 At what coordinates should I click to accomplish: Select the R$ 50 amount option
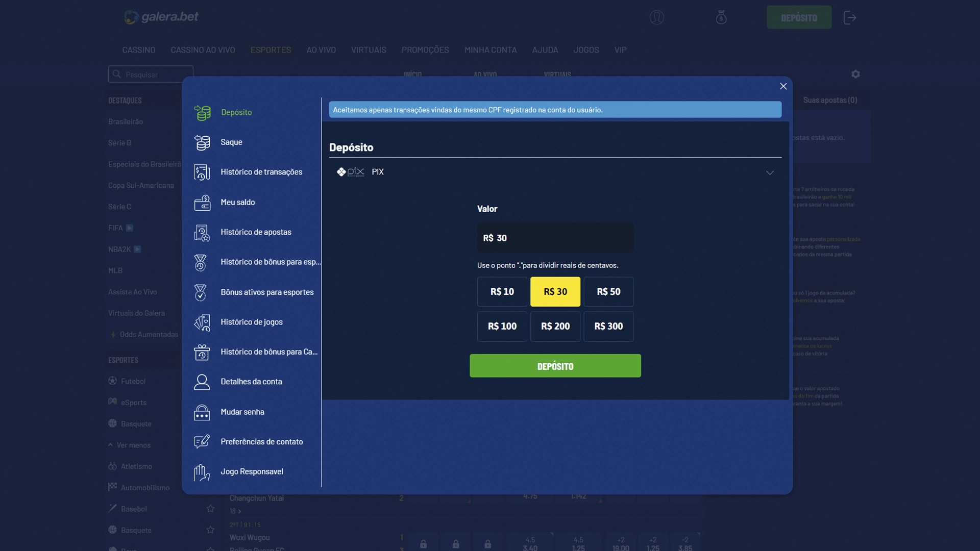[608, 292]
